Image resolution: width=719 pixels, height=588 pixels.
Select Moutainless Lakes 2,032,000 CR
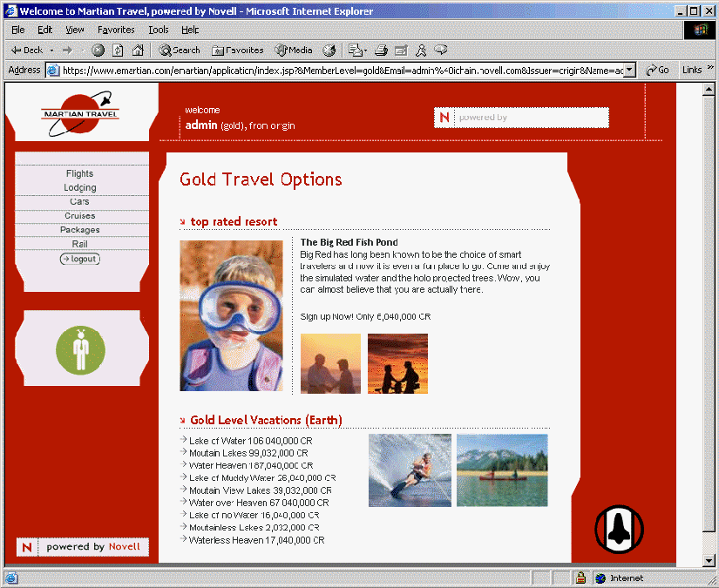pos(254,528)
